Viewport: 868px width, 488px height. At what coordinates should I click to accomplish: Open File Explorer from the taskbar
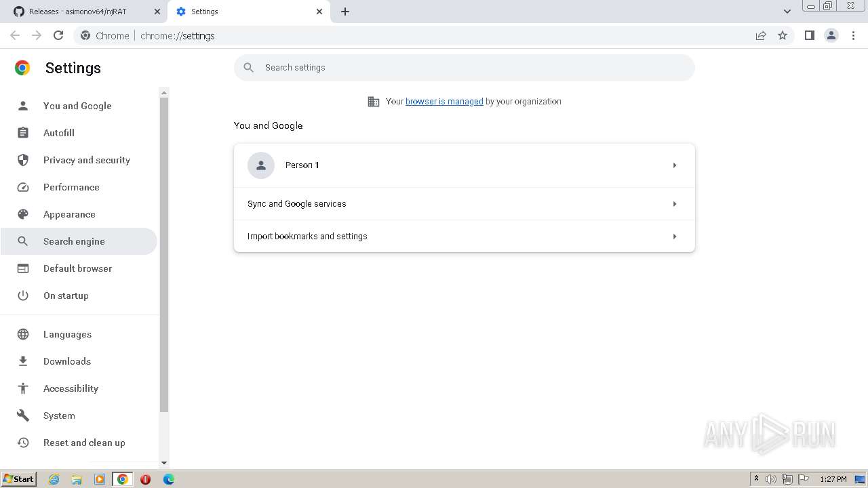pyautogui.click(x=77, y=479)
